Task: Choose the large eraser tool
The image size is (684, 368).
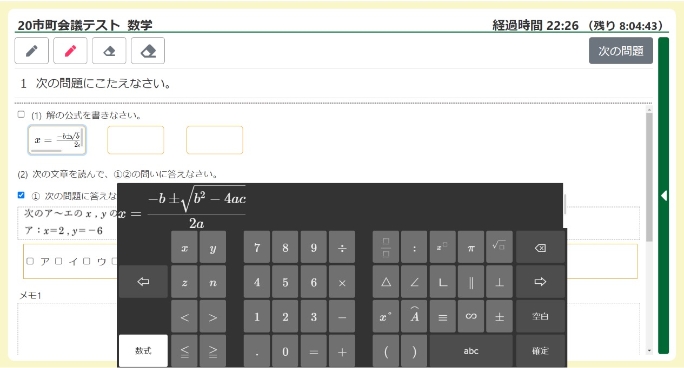Action: (x=148, y=51)
